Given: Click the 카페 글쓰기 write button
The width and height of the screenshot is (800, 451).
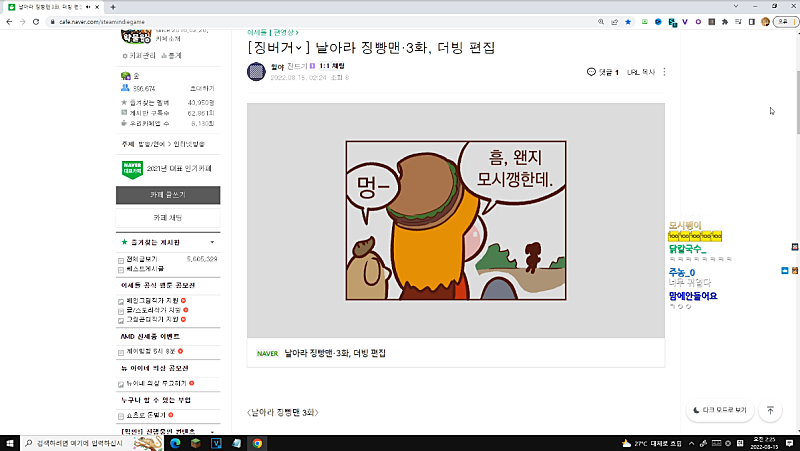Looking at the screenshot, I should [x=168, y=195].
